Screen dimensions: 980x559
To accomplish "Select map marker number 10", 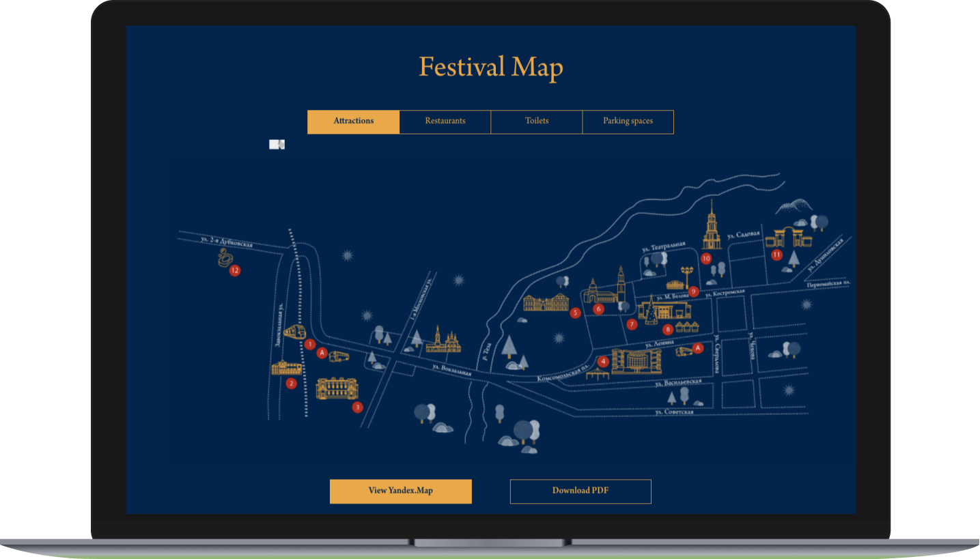I will [706, 259].
